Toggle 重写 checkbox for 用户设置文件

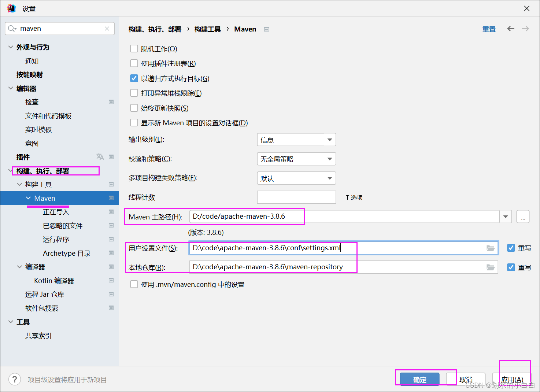(x=511, y=248)
